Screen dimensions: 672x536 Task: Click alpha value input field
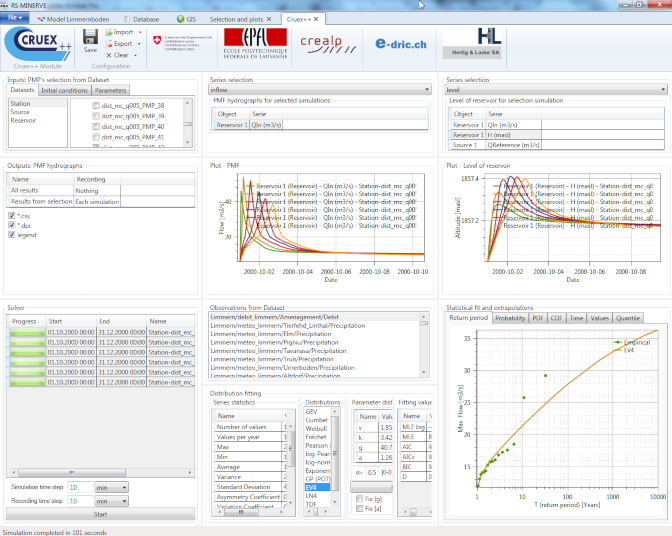(372, 473)
